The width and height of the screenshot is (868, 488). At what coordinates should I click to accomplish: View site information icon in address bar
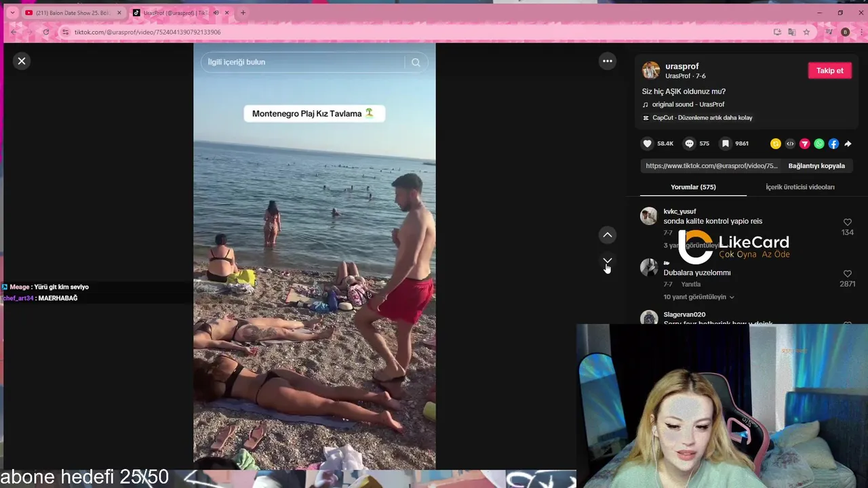click(x=66, y=32)
